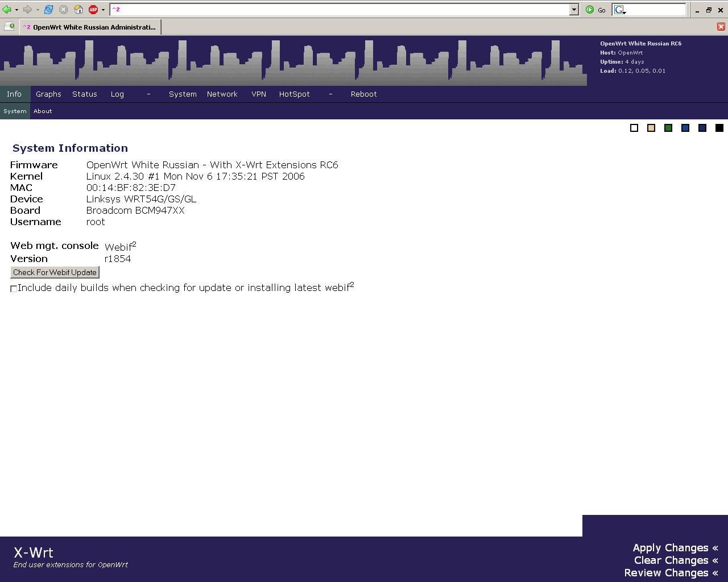
Task: Open a new tab with the tab icon
Action: pyautogui.click(x=9, y=26)
